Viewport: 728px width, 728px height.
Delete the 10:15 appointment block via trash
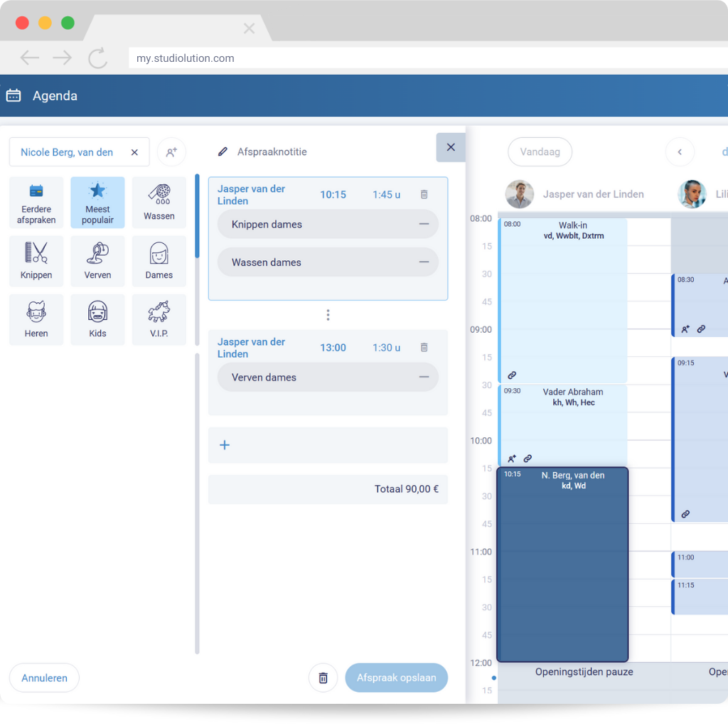point(424,195)
